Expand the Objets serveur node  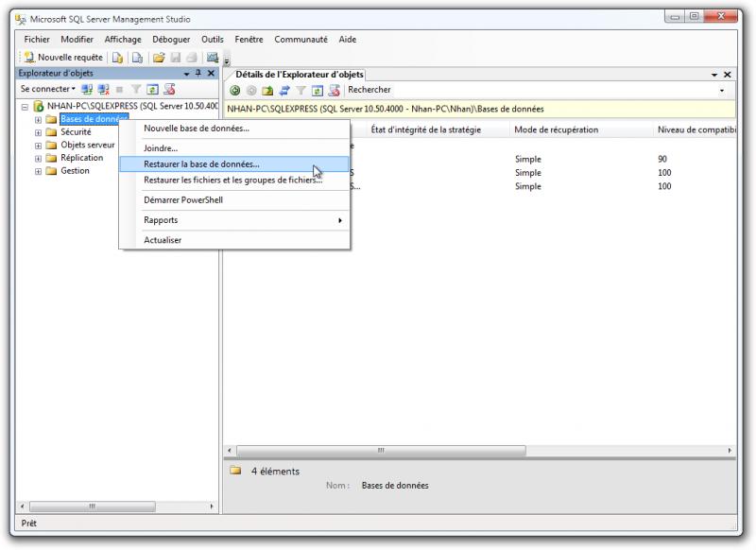pos(38,146)
